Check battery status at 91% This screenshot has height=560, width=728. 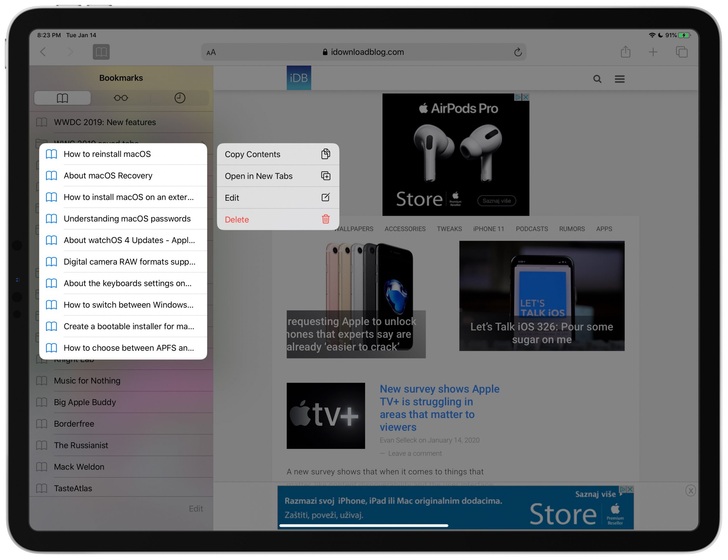(678, 35)
